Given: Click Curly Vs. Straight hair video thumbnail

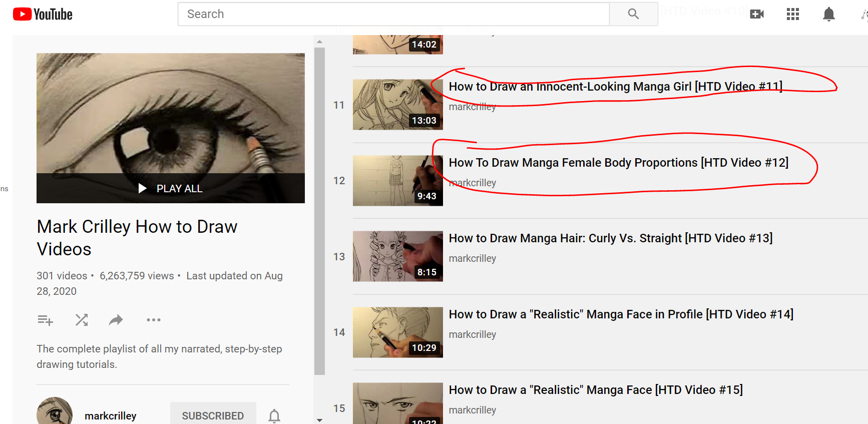Looking at the screenshot, I should pos(397,256).
